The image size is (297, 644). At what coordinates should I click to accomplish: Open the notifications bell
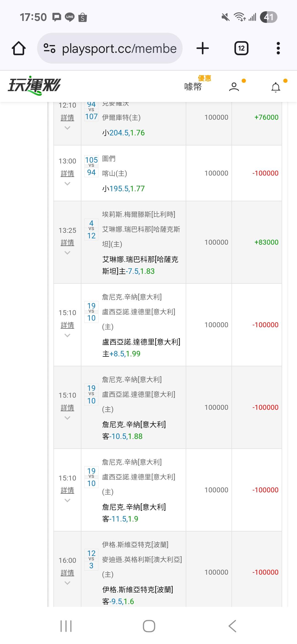pyautogui.click(x=276, y=88)
